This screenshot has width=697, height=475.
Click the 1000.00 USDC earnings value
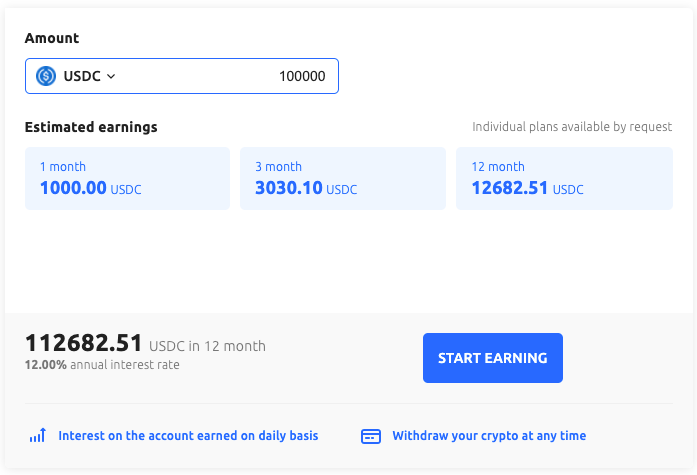coord(90,188)
